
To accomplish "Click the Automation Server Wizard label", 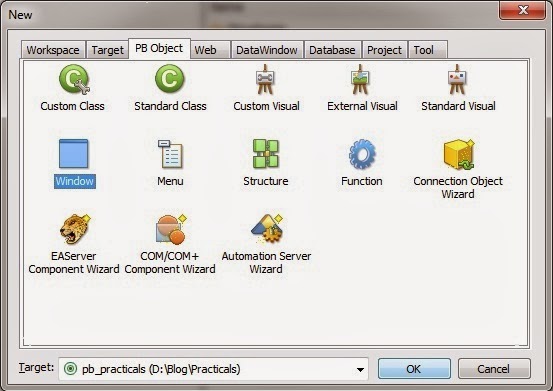I will tap(266, 263).
